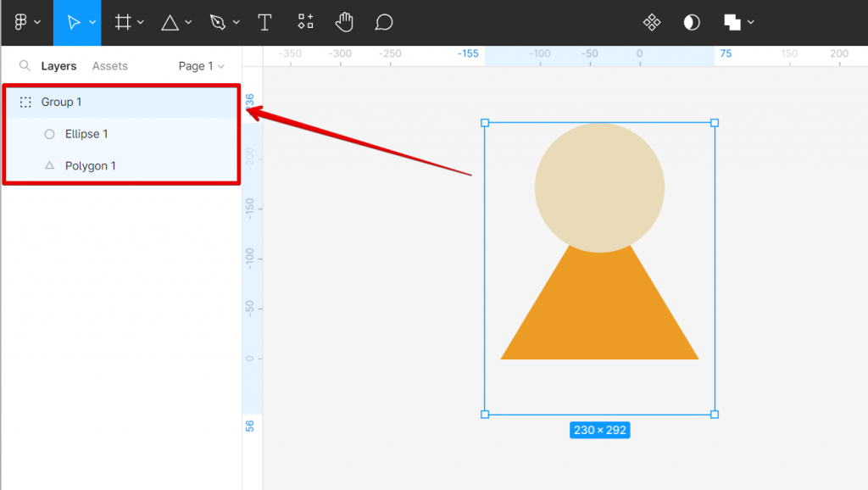This screenshot has width=868, height=490.
Task: Open the Page 1 dropdown
Action: (x=202, y=66)
